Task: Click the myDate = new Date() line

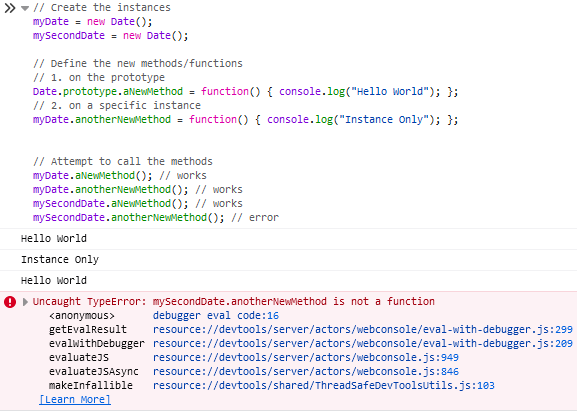Action: pos(92,21)
